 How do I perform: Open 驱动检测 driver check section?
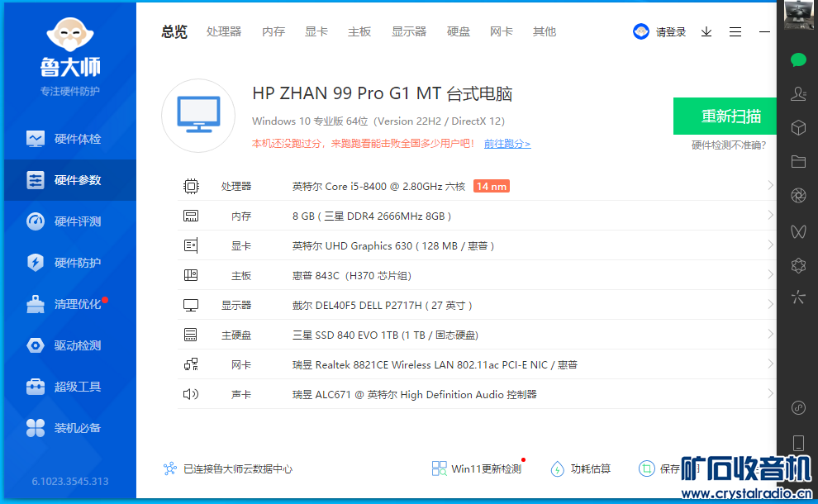pyautogui.click(x=70, y=345)
